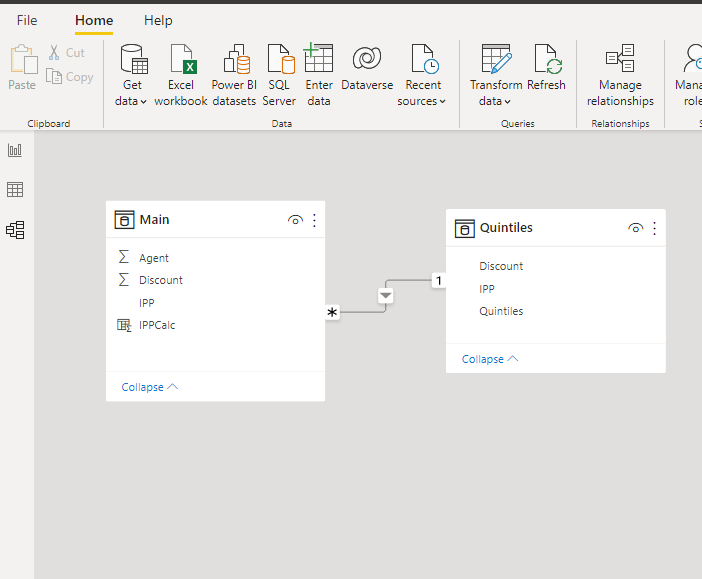
Task: Toggle visibility of the Main table
Action: coord(295,220)
